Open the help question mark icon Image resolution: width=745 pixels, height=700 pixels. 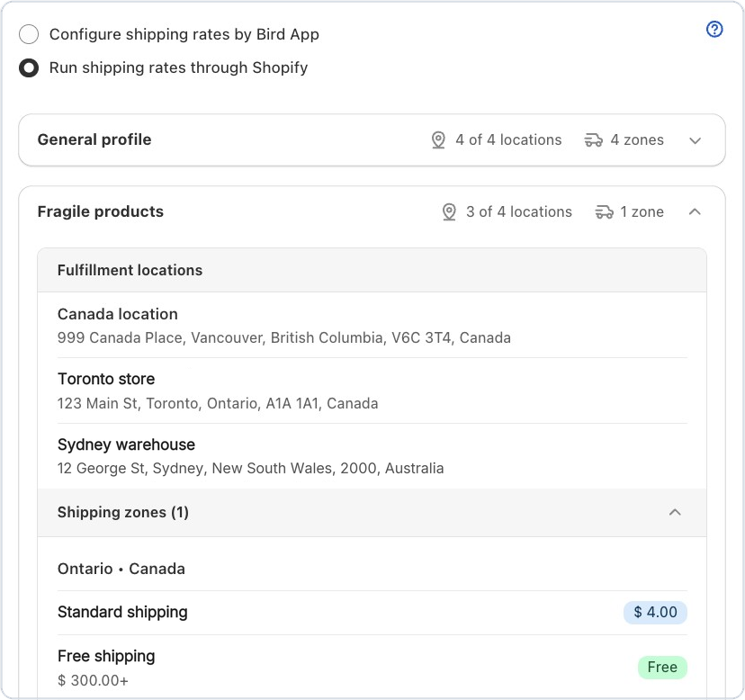714,30
